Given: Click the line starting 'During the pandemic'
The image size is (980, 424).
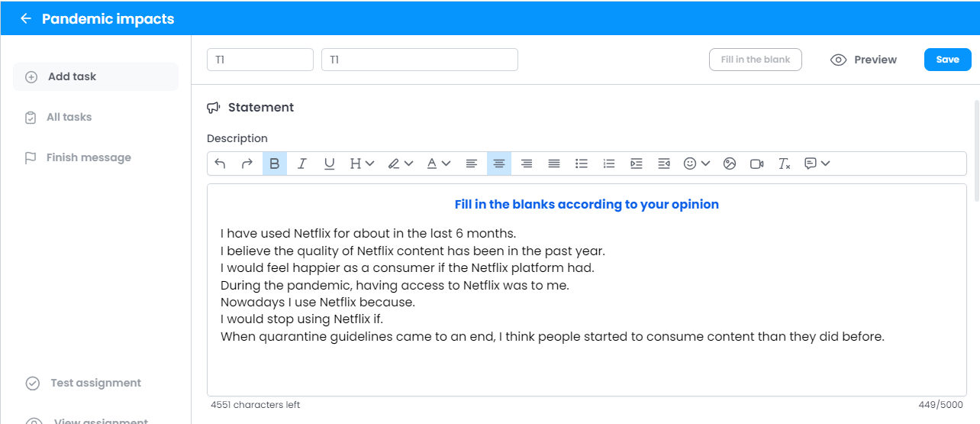Looking at the screenshot, I should 395,285.
